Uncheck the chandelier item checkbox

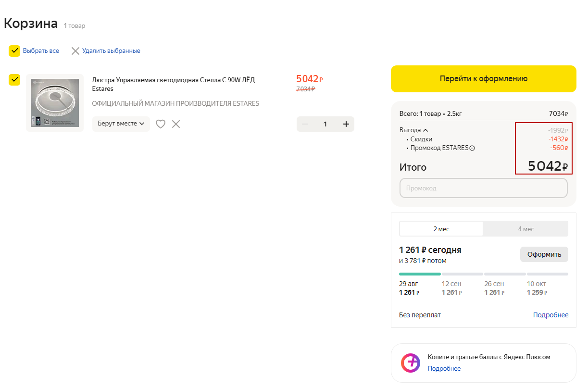click(14, 80)
